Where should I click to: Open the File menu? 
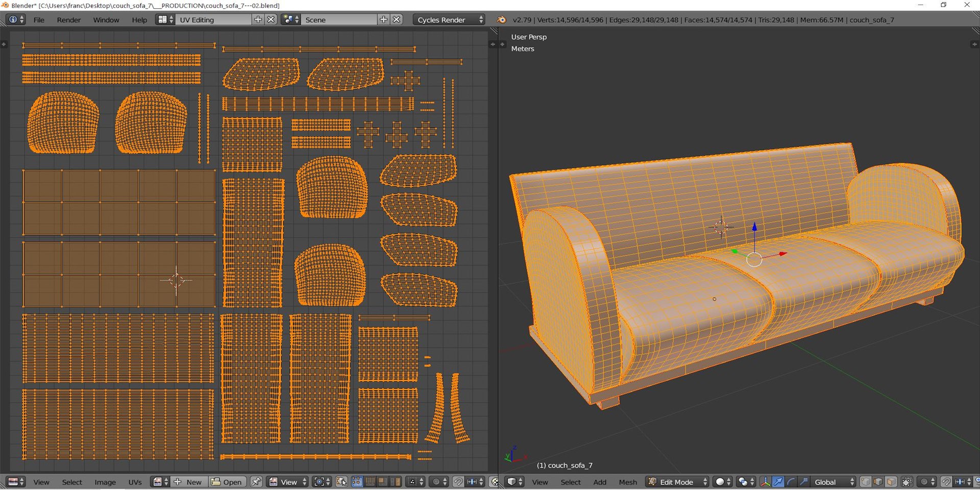click(39, 20)
